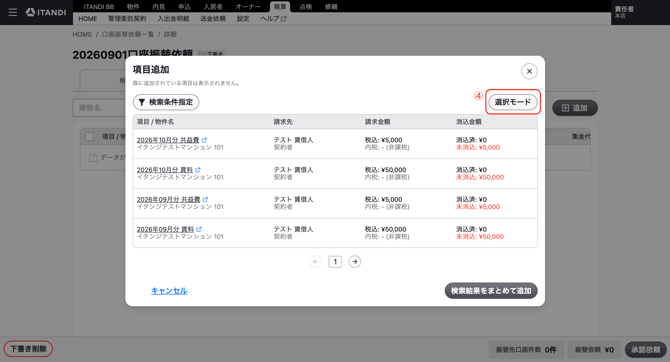Focus the 建物名 search field
Screen dimensions: 670x362
pos(99,108)
